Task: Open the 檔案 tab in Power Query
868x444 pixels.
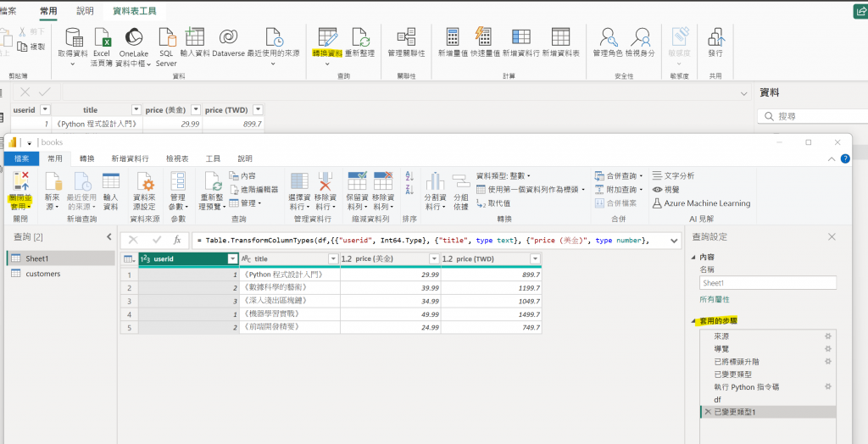Action: 21,158
